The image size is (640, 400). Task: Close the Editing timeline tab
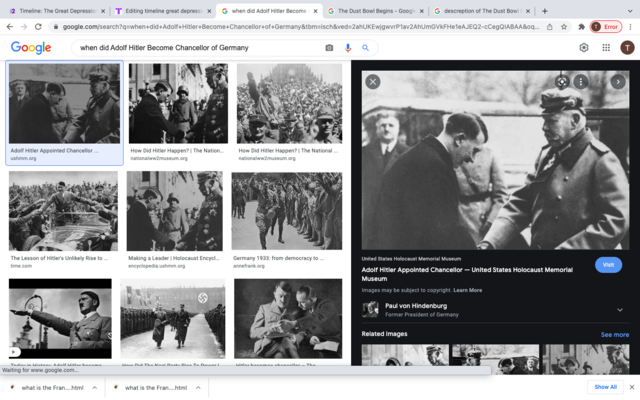(x=209, y=11)
